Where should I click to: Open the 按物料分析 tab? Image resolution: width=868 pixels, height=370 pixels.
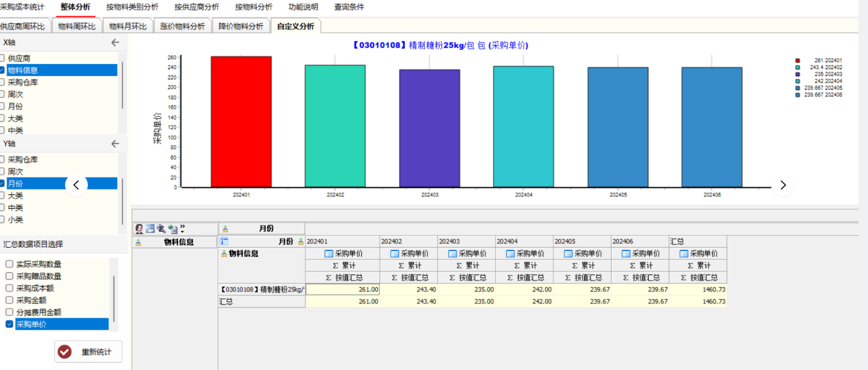pos(254,7)
